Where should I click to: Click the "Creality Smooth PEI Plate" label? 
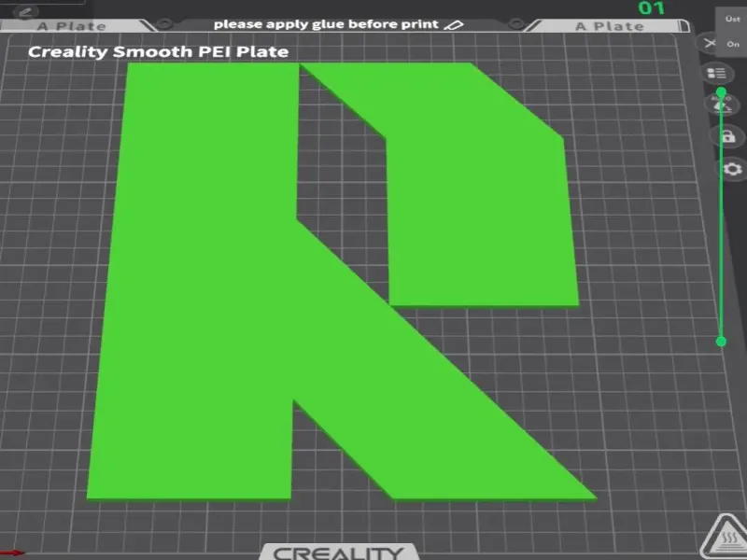coord(158,51)
